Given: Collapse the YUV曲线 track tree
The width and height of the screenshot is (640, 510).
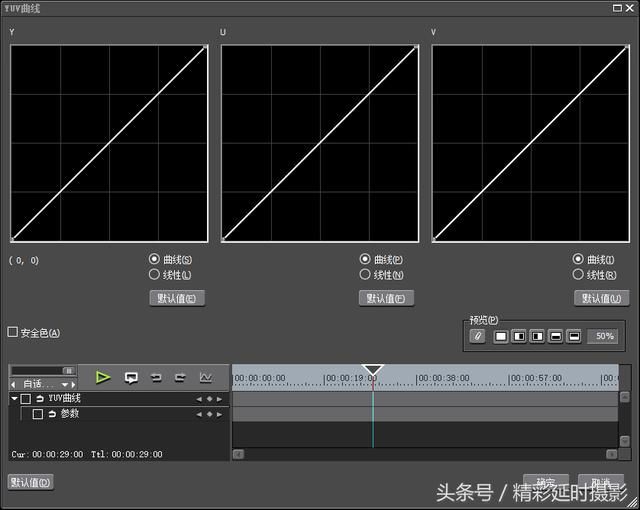Looking at the screenshot, I should [x=14, y=398].
